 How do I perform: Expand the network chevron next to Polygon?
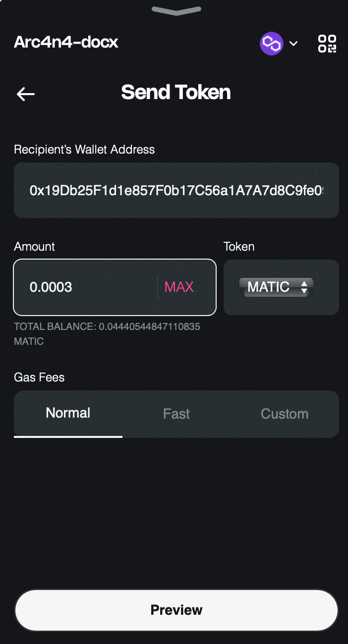click(293, 44)
